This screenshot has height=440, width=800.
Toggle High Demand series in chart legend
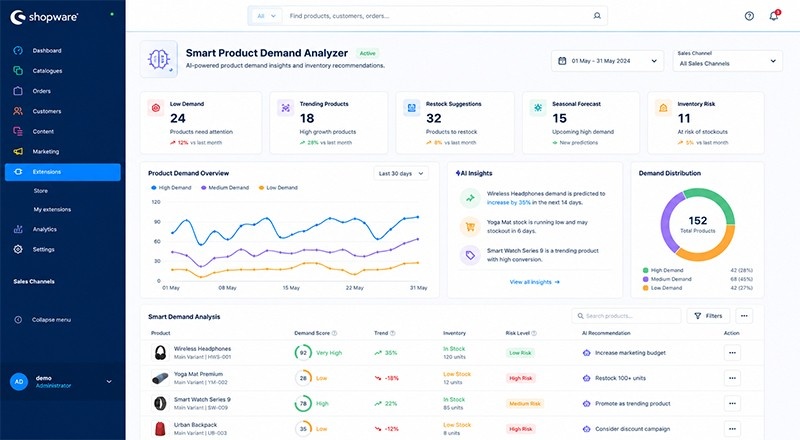tap(171, 188)
